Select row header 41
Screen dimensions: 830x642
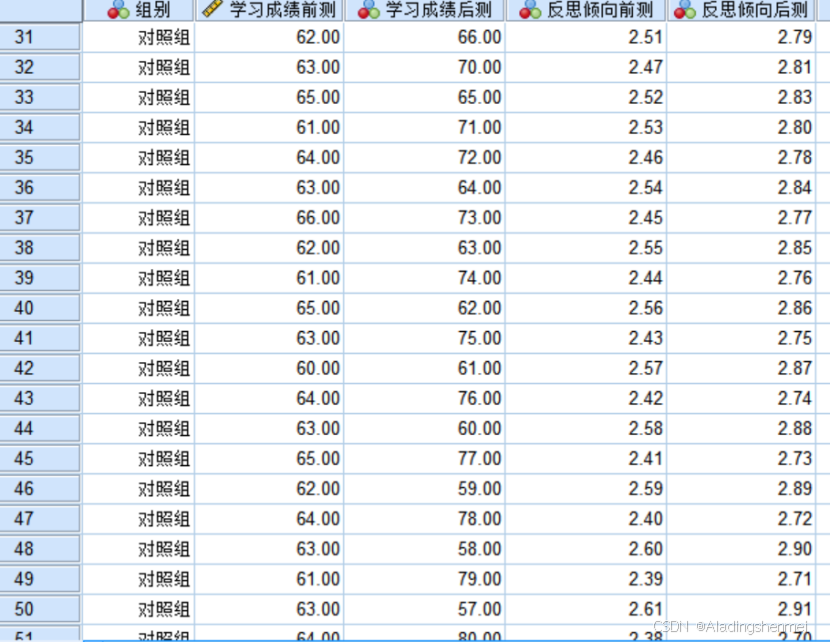coord(40,338)
